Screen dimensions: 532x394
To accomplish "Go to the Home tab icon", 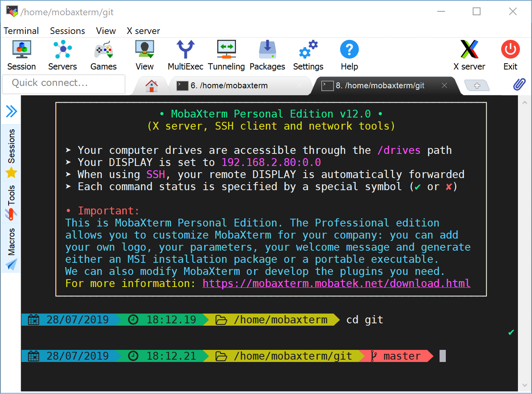I will click(x=152, y=86).
